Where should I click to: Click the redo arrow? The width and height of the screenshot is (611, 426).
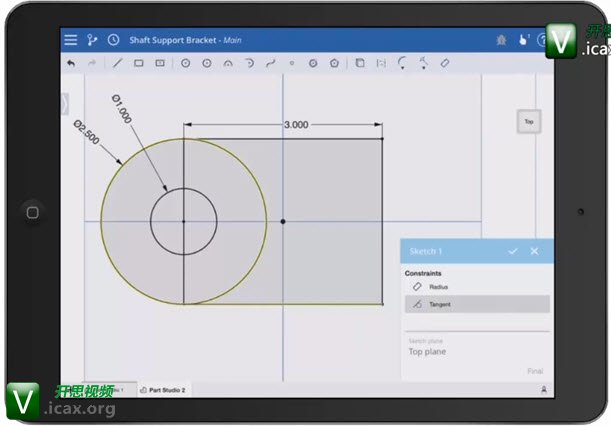click(93, 63)
